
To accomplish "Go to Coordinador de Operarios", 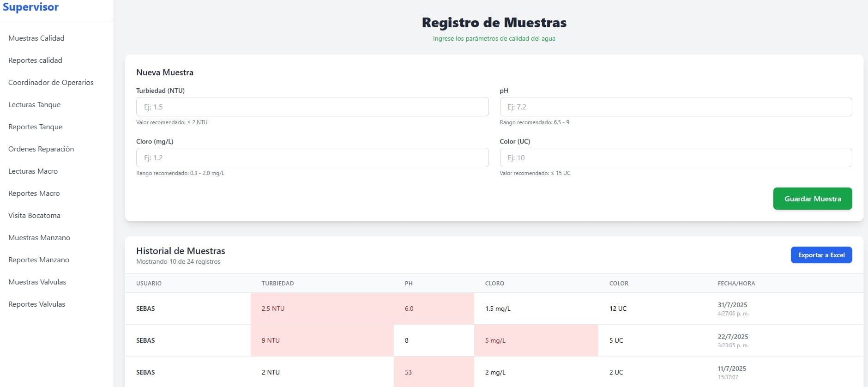I will coord(51,83).
